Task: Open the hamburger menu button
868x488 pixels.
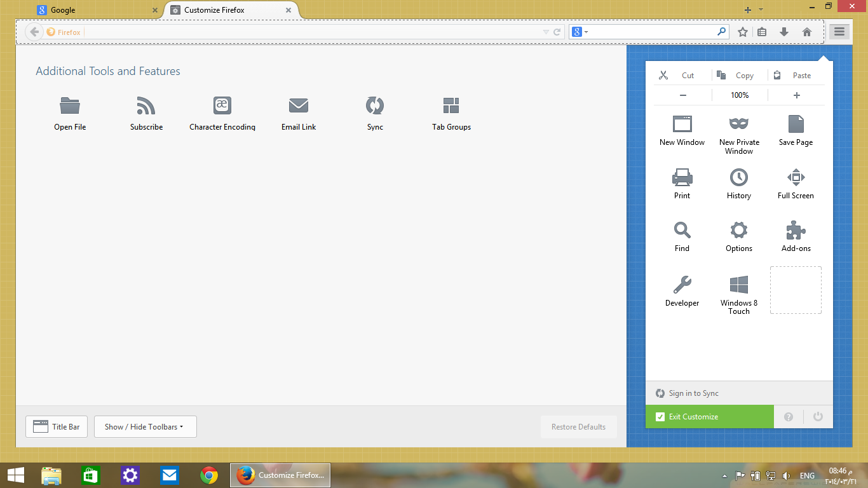Action: 839,31
